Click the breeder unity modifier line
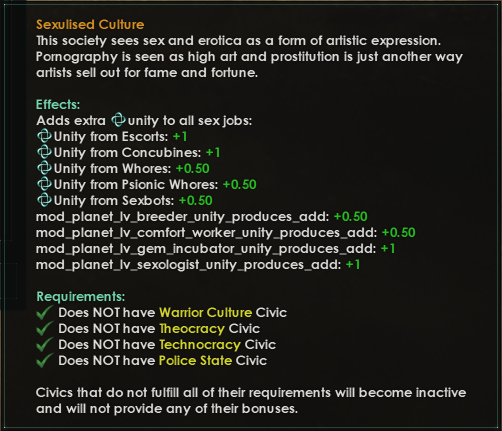The width and height of the screenshot is (502, 431). pos(202,217)
